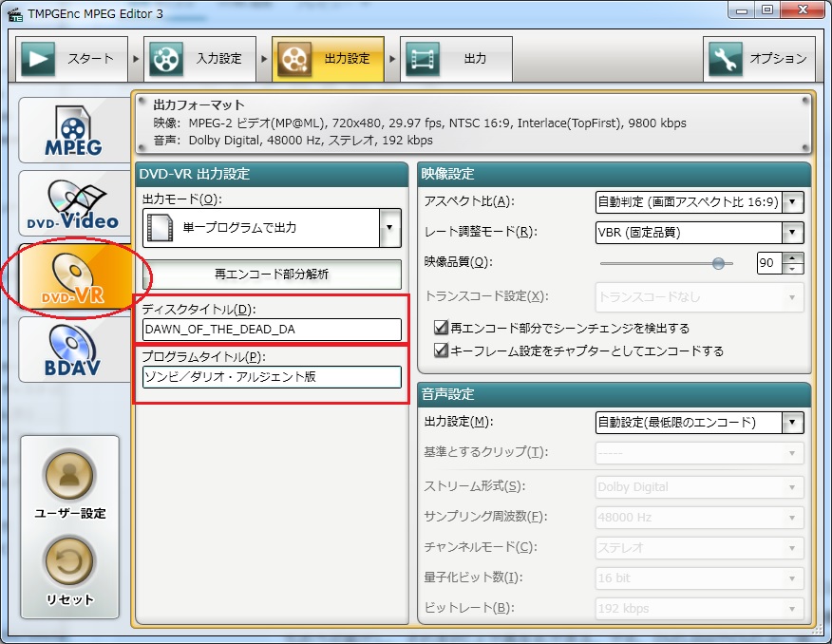Click the TMPGEnc app icon in title bar
832x644 pixels.
click(x=15, y=14)
